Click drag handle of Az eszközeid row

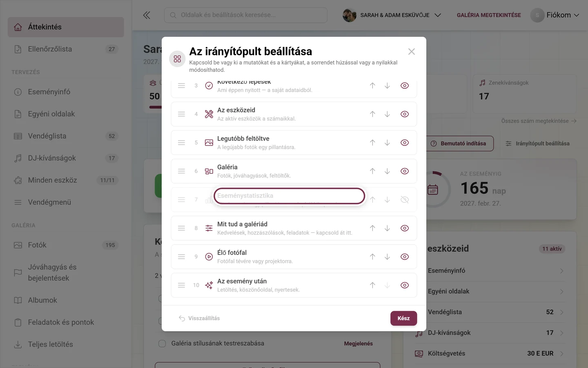pyautogui.click(x=182, y=114)
